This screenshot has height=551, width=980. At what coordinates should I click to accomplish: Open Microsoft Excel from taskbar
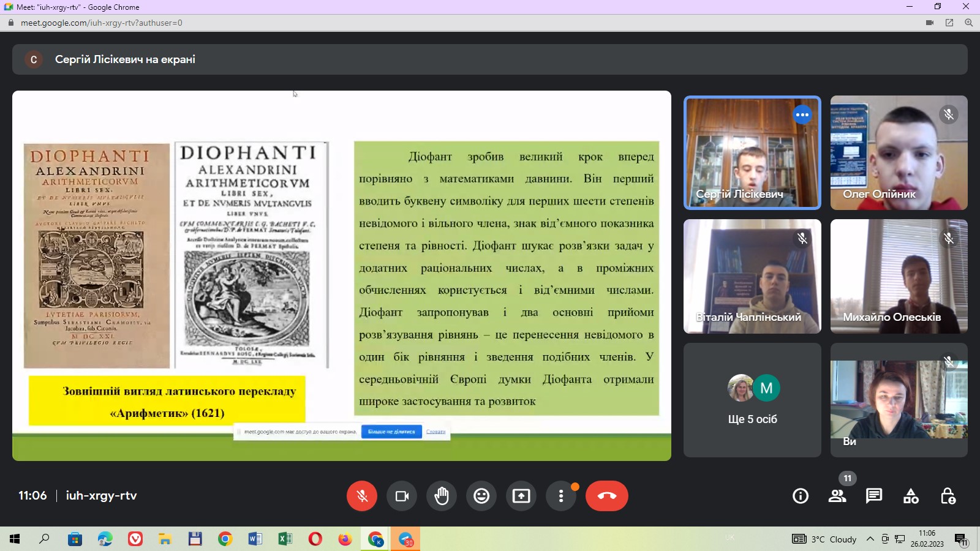tap(285, 539)
